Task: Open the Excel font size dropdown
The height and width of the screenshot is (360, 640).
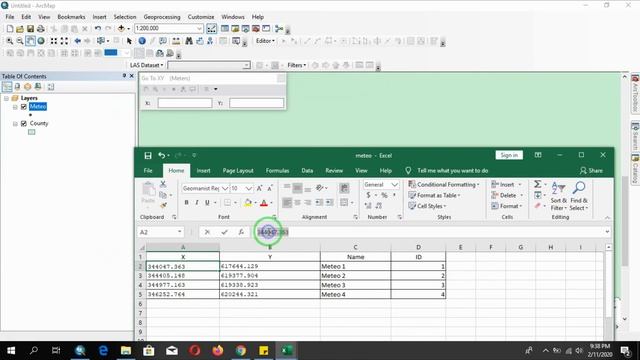Action: click(249, 189)
